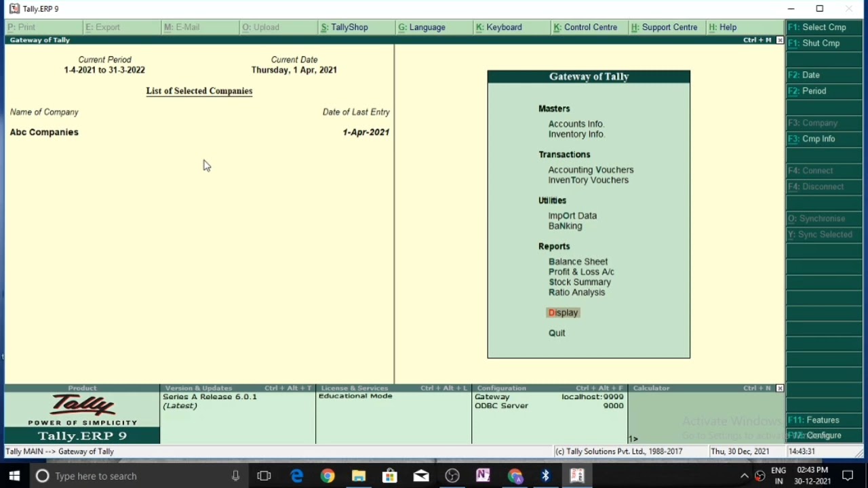The width and height of the screenshot is (868, 488).
Task: Click the 1-Apr-2021 last entry date
Action: (366, 132)
